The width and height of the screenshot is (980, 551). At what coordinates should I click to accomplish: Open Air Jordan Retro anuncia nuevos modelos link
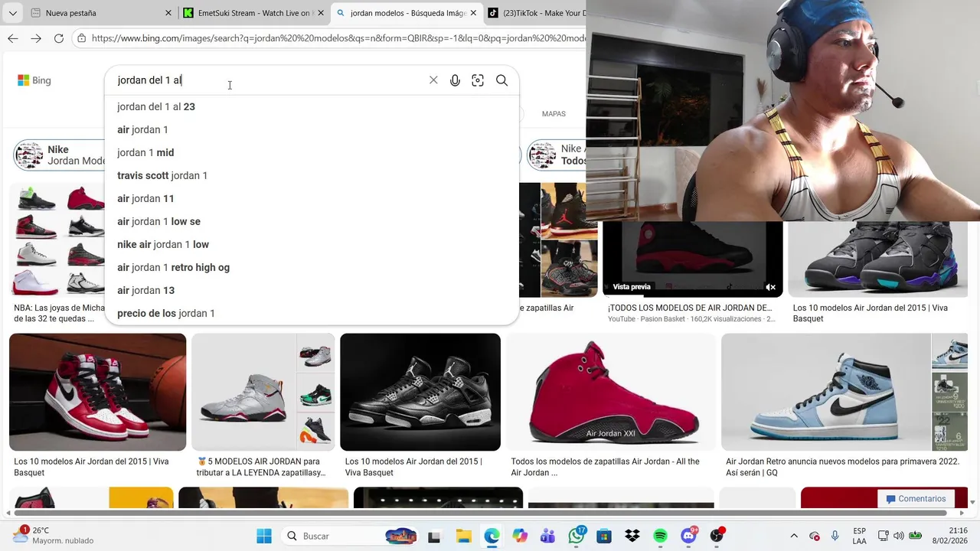843,467
